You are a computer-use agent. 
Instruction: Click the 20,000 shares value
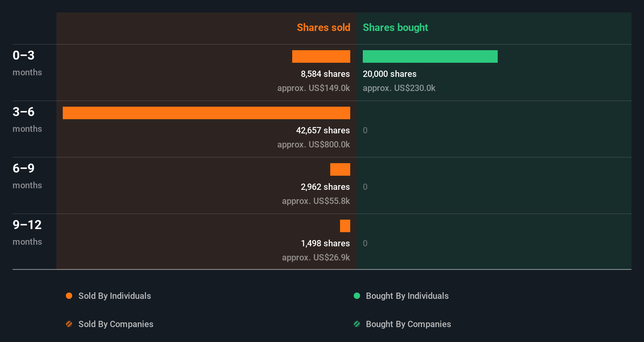[x=389, y=74]
